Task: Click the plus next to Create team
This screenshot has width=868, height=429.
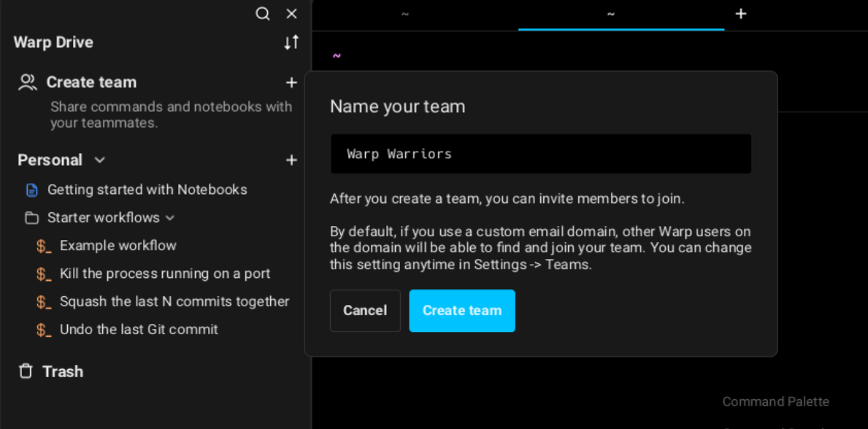Action: click(x=291, y=82)
